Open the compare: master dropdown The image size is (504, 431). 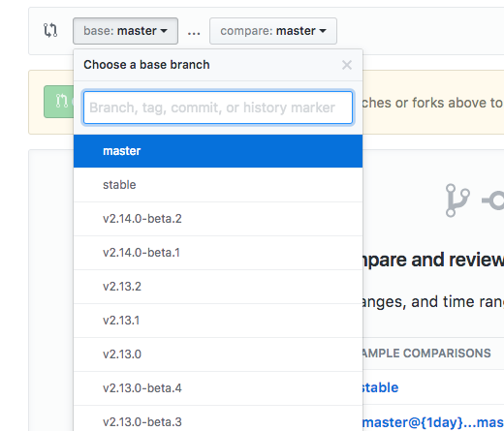click(273, 31)
